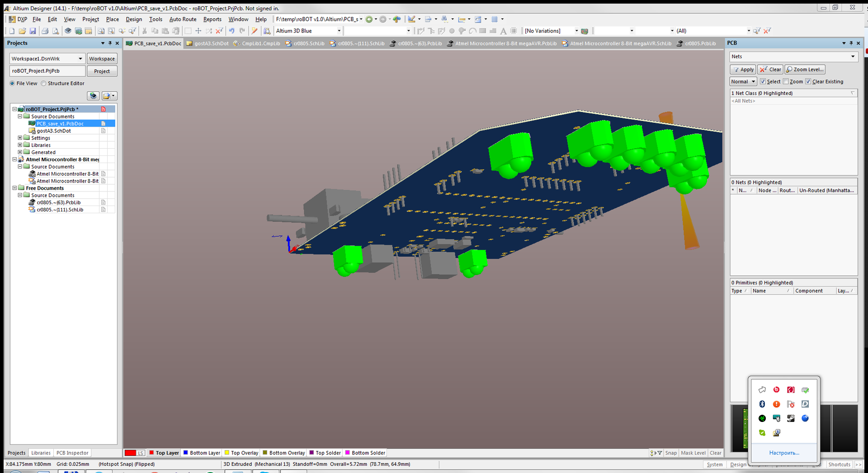Click the Razer green icon in tray popup

[762, 418]
